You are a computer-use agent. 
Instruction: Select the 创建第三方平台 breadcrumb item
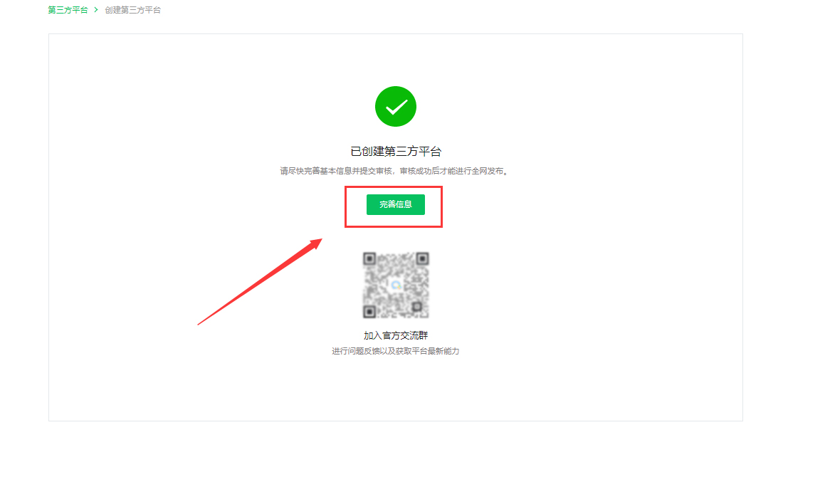pyautogui.click(x=133, y=10)
